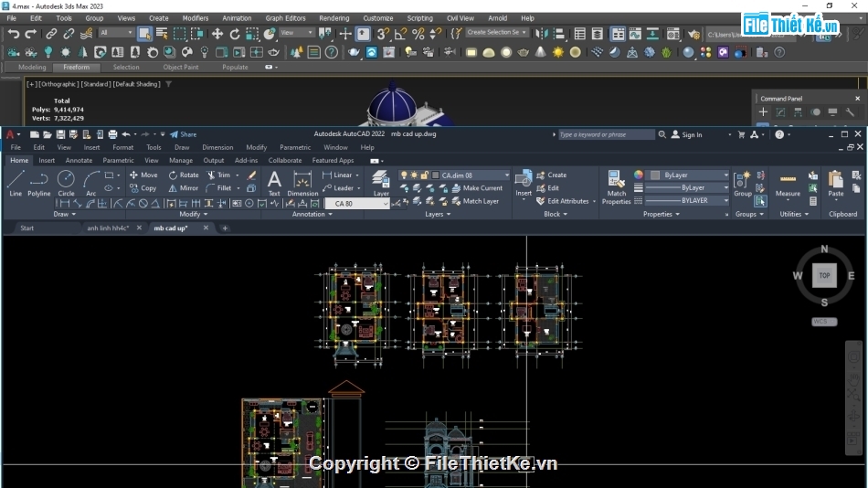Viewport: 868px width, 488px height.
Task: Select the Polyline tool in AutoCAD
Action: (38, 184)
